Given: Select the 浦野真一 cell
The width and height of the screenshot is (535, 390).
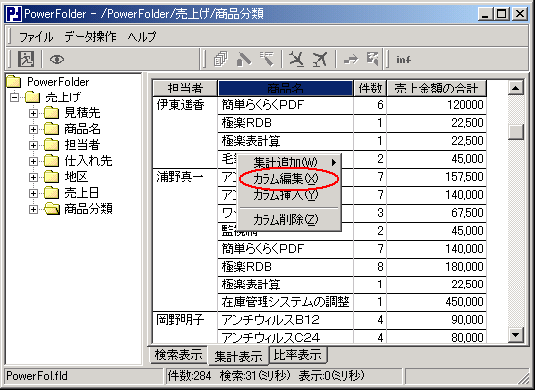Looking at the screenshot, I should (185, 240).
